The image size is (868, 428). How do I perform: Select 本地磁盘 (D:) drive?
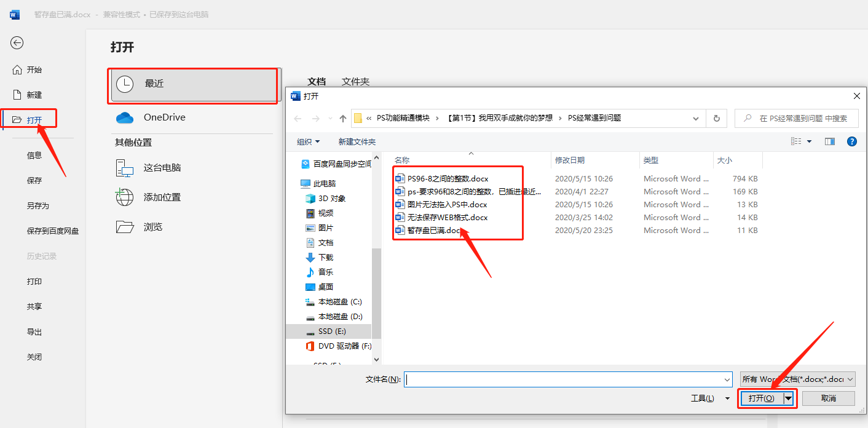pos(334,317)
